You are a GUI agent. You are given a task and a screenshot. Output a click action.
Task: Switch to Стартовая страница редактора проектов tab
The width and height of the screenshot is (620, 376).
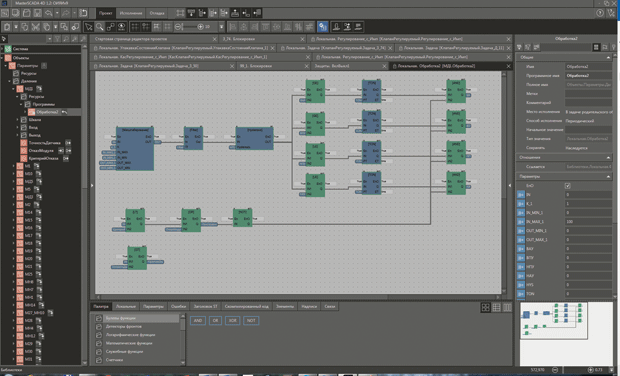click(x=131, y=39)
